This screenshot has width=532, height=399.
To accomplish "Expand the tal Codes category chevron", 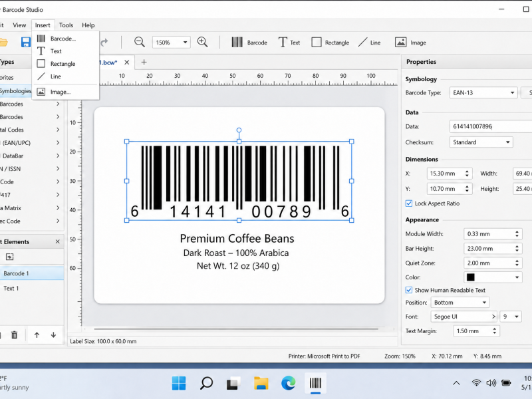I will 58,130.
